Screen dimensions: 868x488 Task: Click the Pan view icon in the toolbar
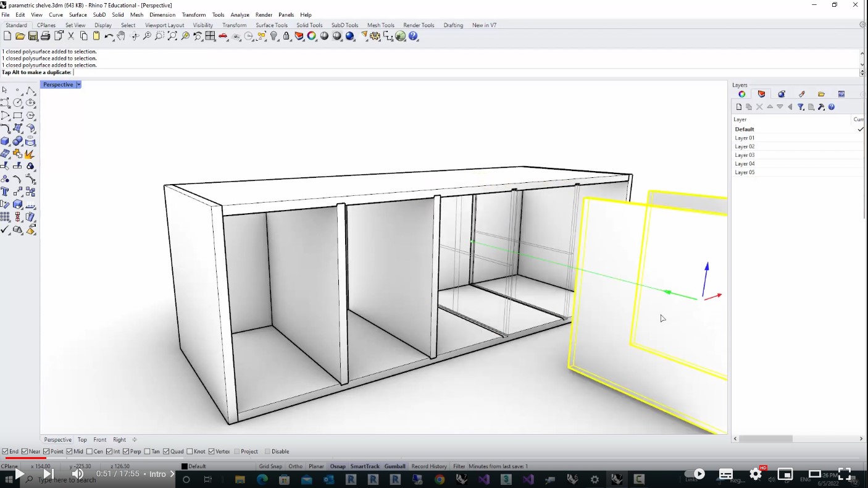pyautogui.click(x=121, y=36)
